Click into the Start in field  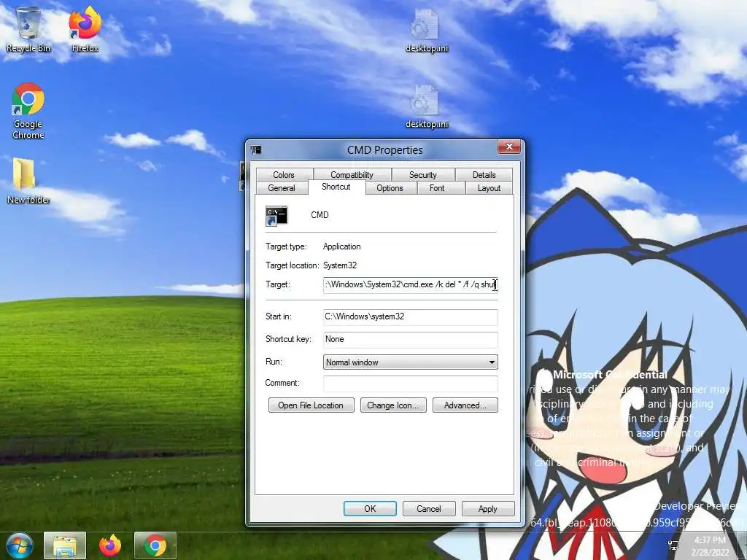click(410, 316)
